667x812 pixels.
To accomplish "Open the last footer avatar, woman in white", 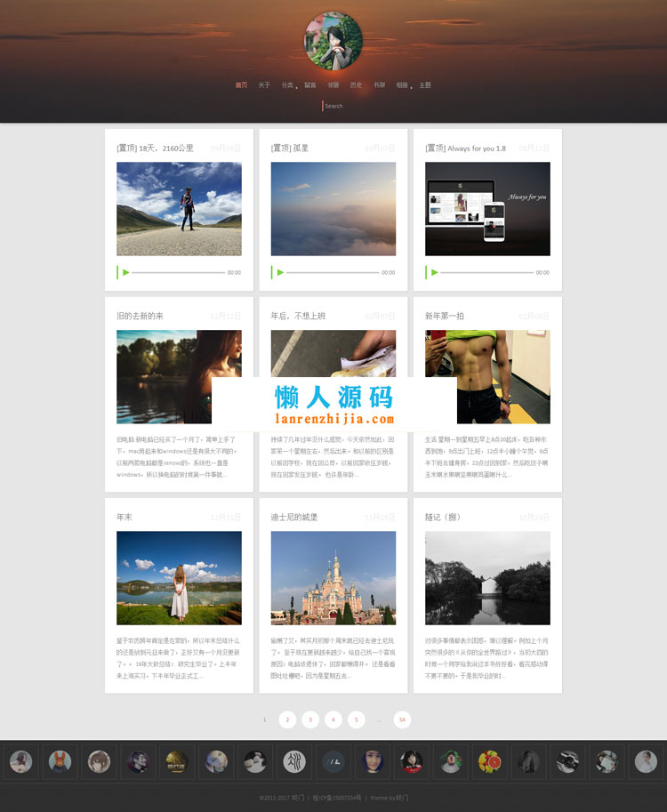I will coord(646,762).
